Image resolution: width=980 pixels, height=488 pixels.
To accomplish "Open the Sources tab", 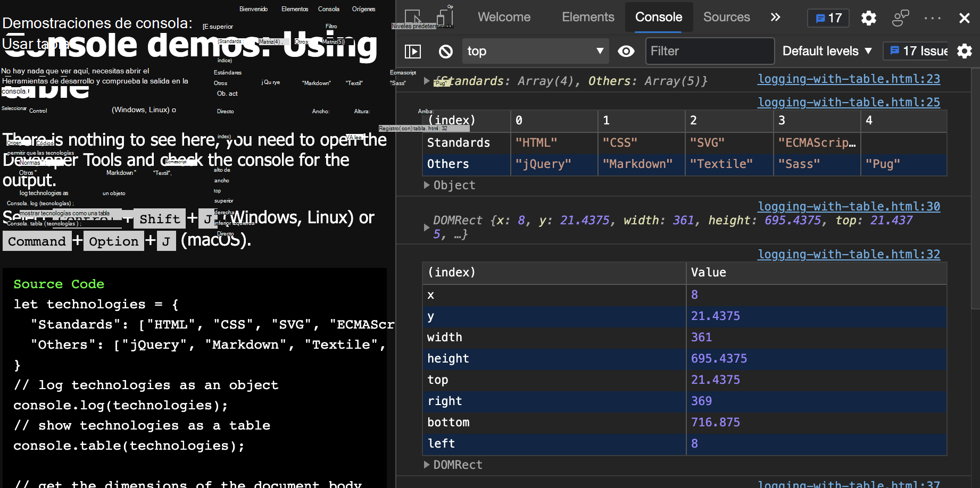I will 726,17.
